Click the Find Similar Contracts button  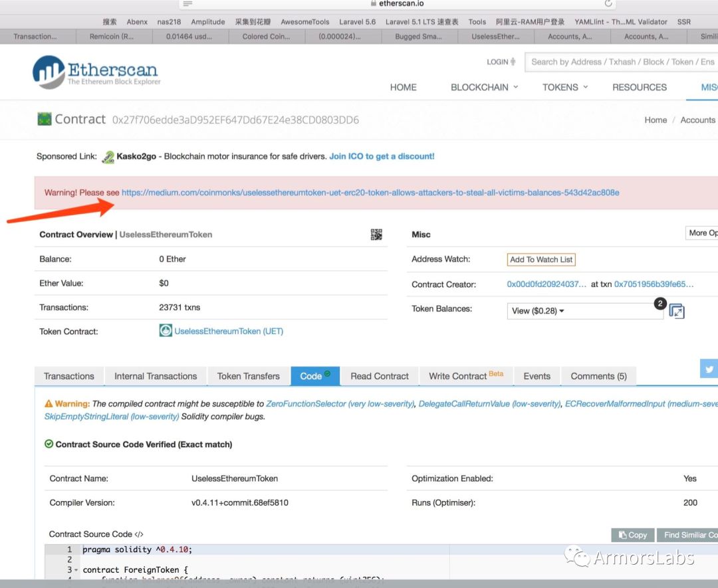tap(687, 535)
